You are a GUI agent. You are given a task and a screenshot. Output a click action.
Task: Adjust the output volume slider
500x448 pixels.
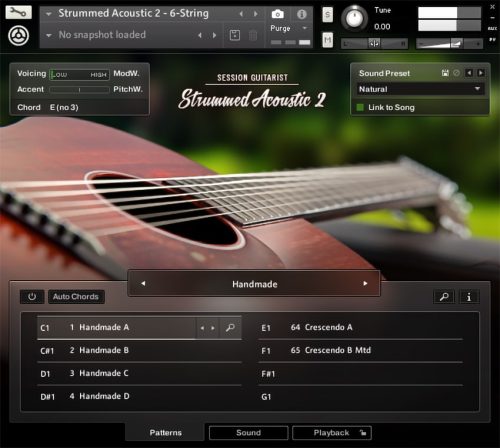point(449,43)
